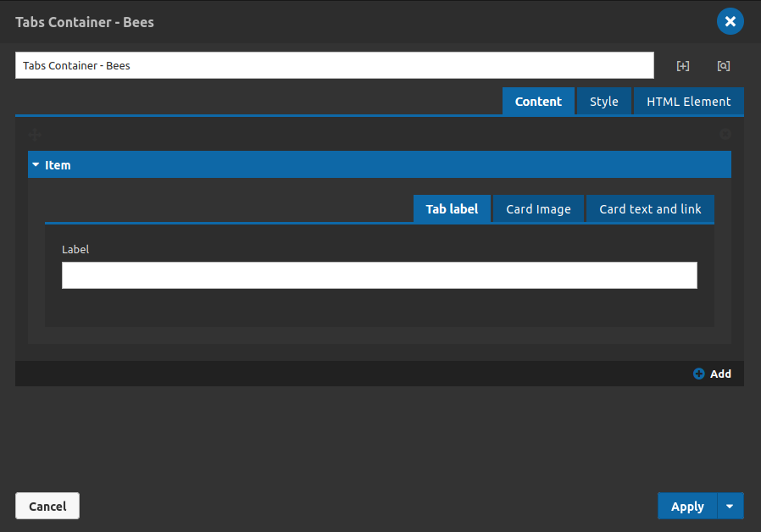The height and width of the screenshot is (532, 761).
Task: Open the Apply split-button dropdown arrow
Action: [x=730, y=506]
